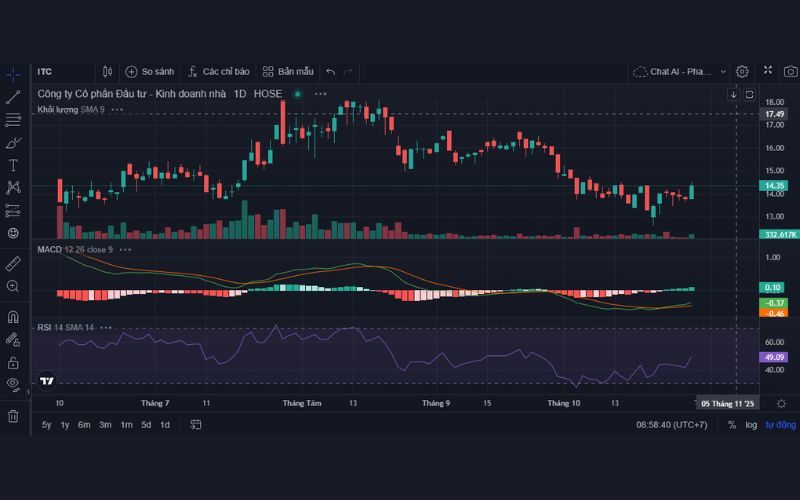800x500 pixels.
Task: Select the crosshair cursor tool
Action: pos(13,74)
